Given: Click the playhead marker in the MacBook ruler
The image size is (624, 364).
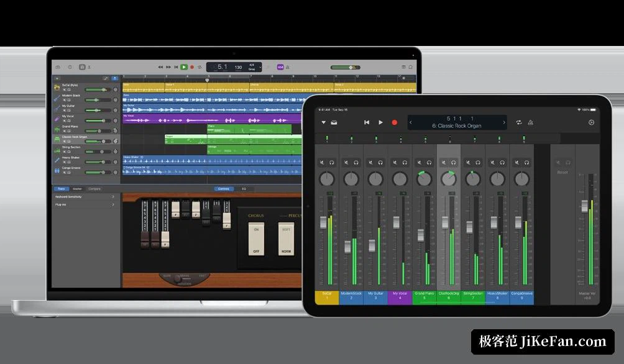Looking at the screenshot, I should [x=207, y=80].
